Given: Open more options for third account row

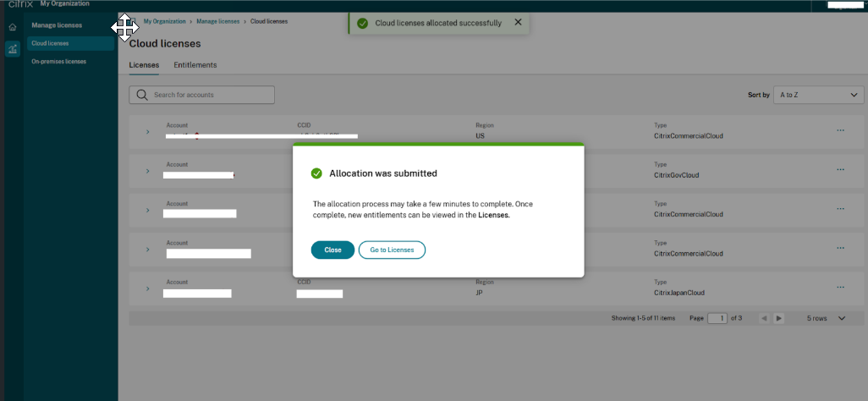Looking at the screenshot, I should click(x=840, y=209).
